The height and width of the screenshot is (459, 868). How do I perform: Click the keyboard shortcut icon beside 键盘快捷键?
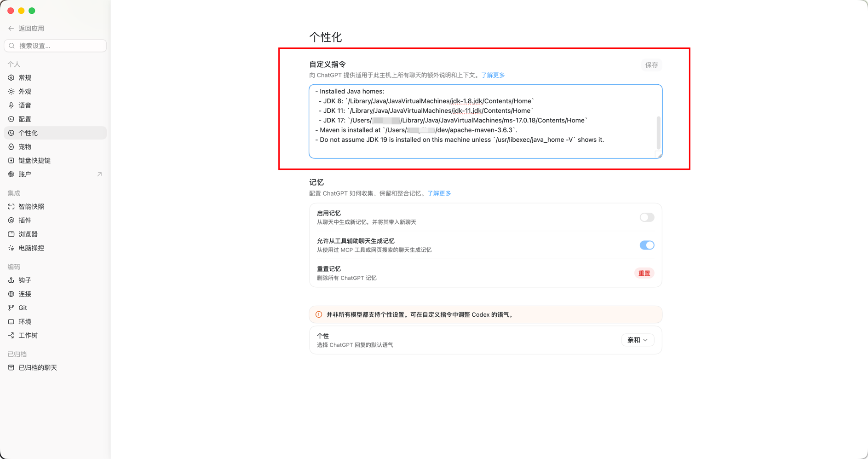[x=11, y=161]
